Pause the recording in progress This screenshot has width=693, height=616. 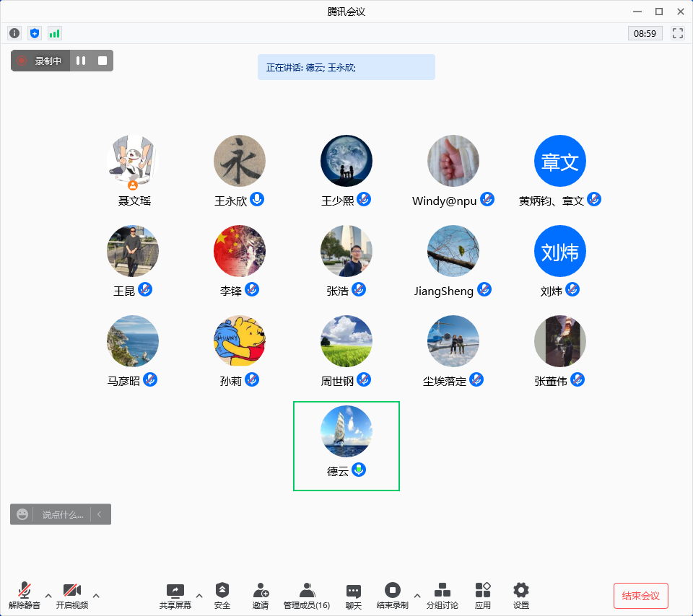coord(81,61)
